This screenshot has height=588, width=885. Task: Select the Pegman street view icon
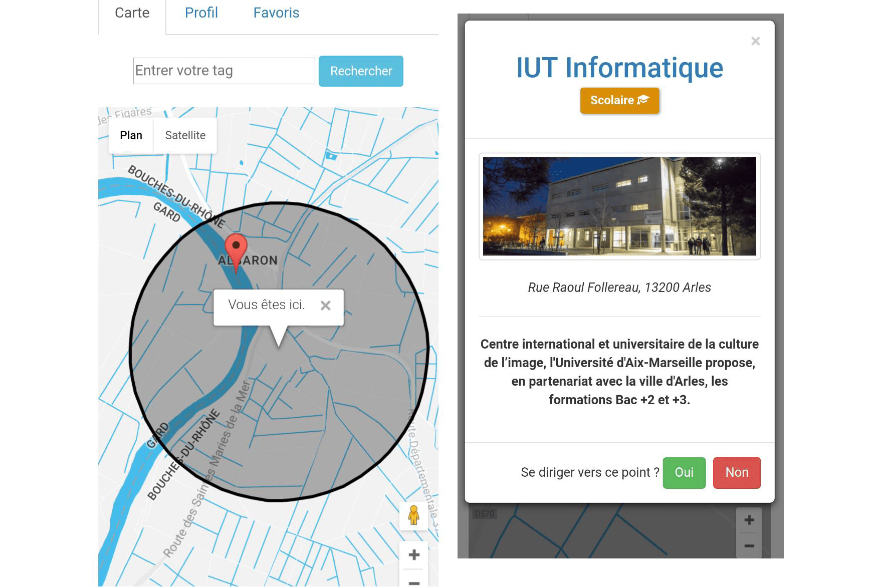tap(413, 515)
